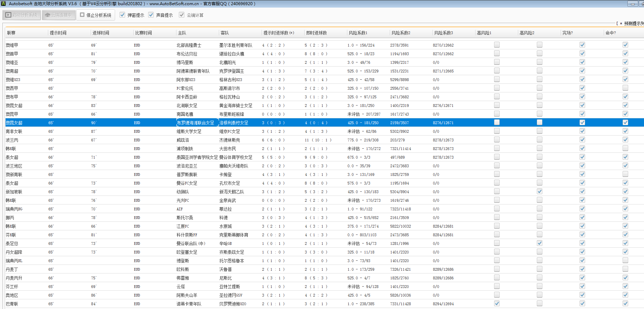Click the 风险系数1 column header
Screen dimensions: 644x309
click(x=358, y=33)
